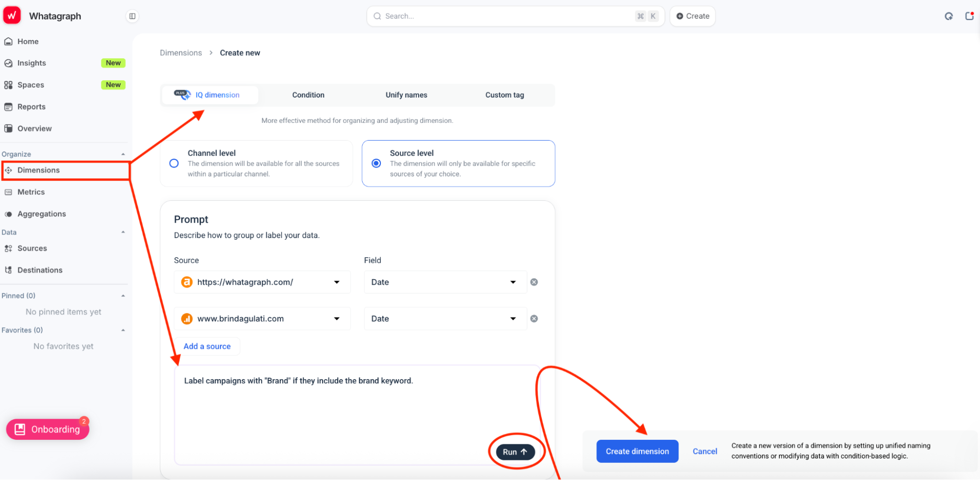Open the Onboarding widget
This screenshot has width=980, height=480.
click(48, 430)
